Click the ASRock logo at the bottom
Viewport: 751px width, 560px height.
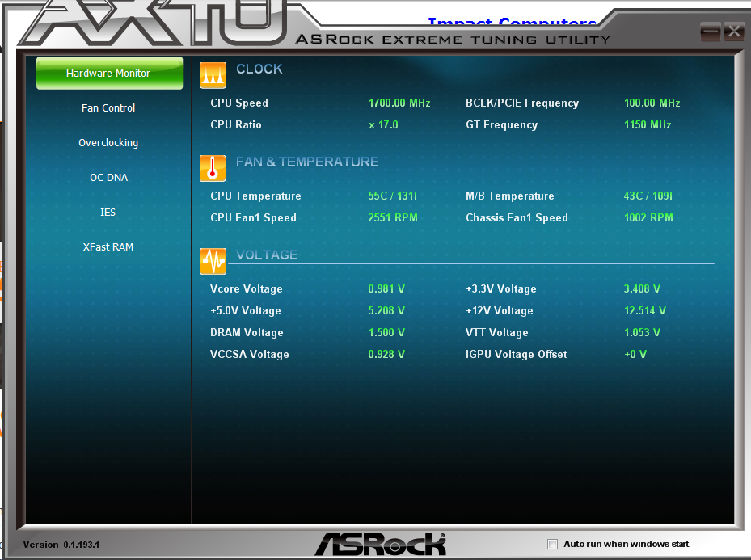pos(380,544)
